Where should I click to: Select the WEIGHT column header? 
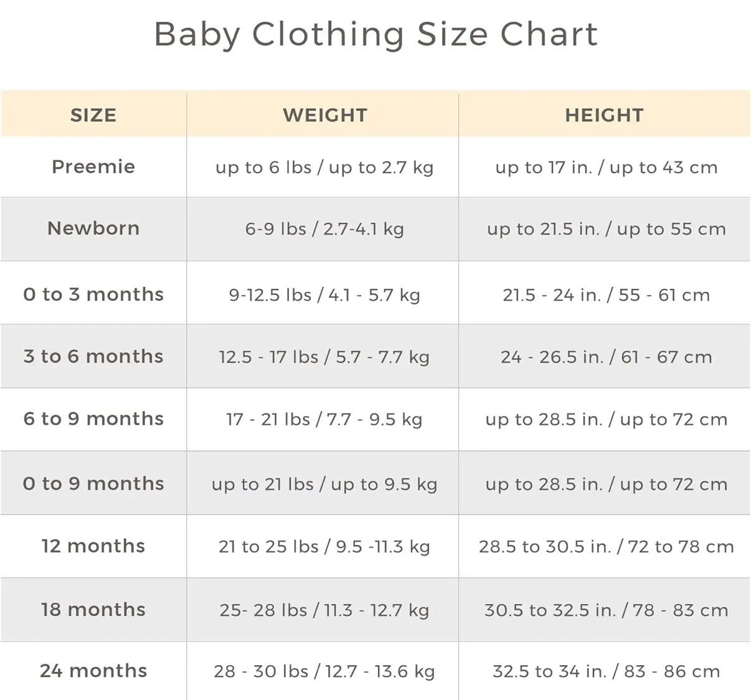coord(325,115)
